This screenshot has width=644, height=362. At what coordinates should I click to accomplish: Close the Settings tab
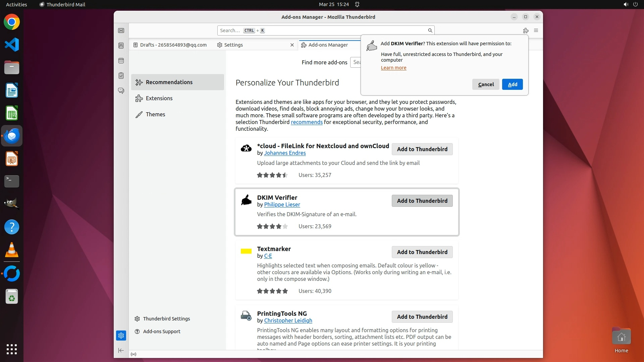point(292,45)
